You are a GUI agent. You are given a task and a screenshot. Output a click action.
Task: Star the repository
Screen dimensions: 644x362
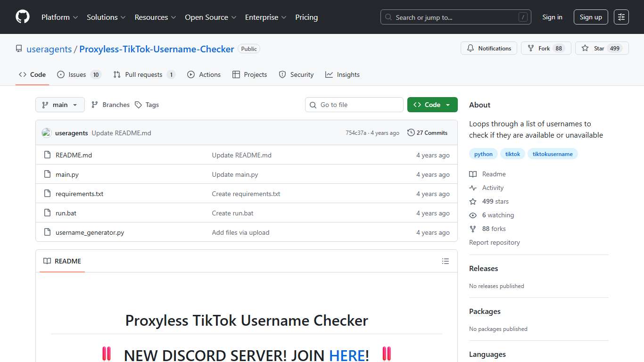[x=602, y=48]
